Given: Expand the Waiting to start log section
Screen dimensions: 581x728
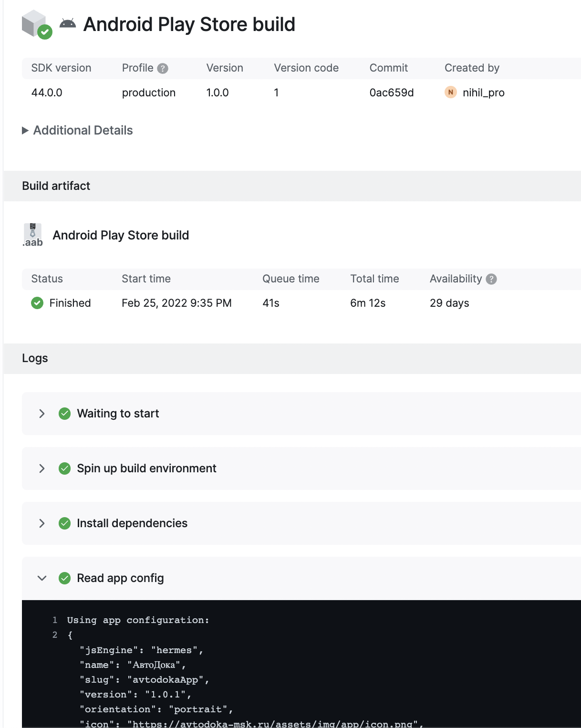Looking at the screenshot, I should point(42,414).
